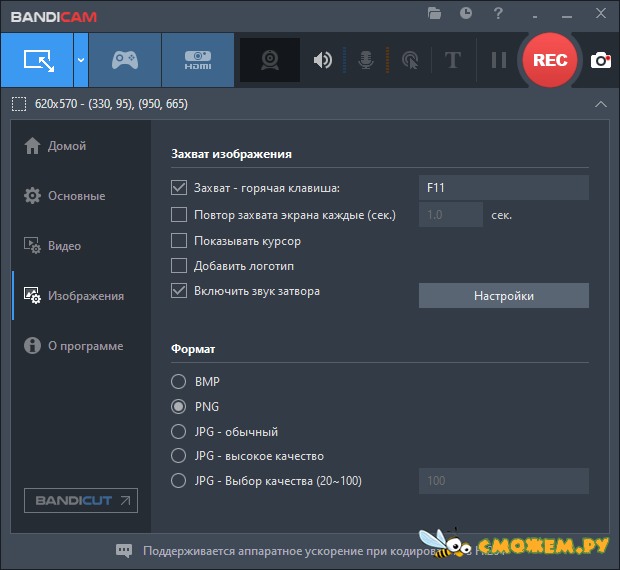Click the F11 hotkey field

(504, 187)
